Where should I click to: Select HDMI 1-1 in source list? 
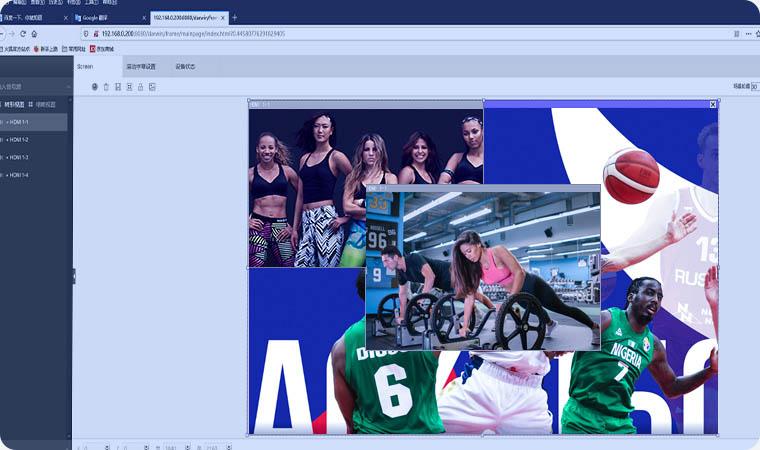click(33, 122)
